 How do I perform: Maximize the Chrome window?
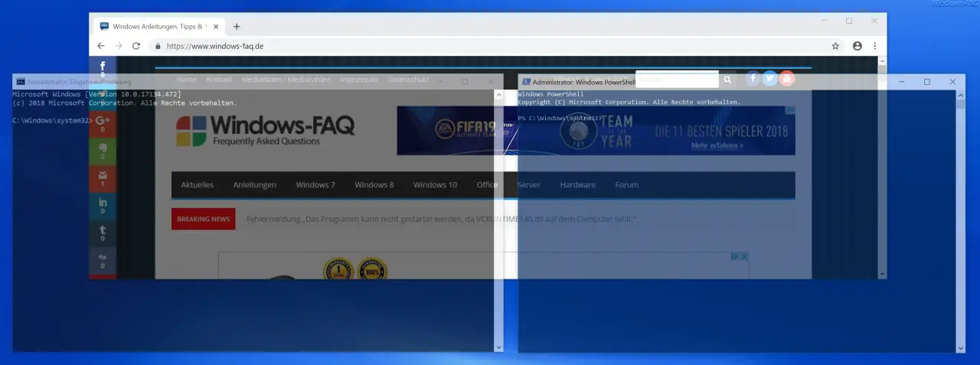(x=849, y=21)
